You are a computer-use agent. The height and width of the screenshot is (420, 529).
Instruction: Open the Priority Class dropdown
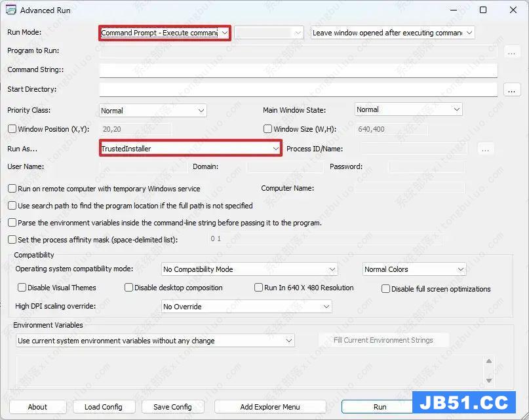pos(153,111)
